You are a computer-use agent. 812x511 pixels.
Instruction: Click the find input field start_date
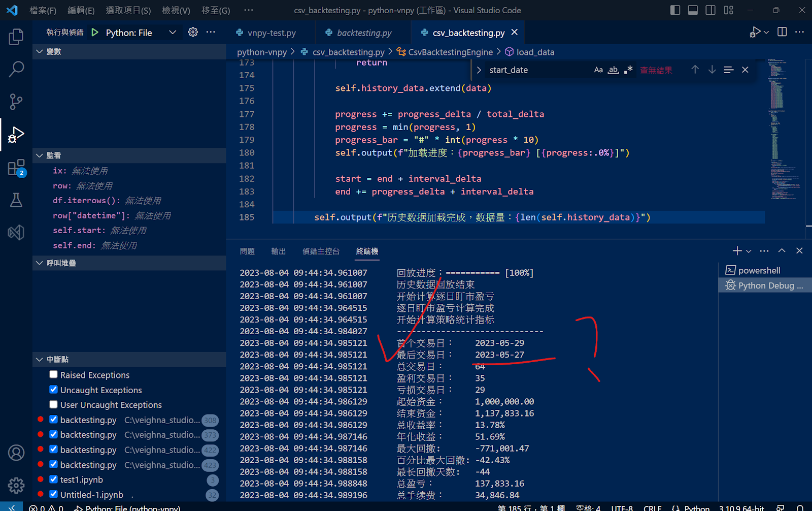pyautogui.click(x=538, y=70)
